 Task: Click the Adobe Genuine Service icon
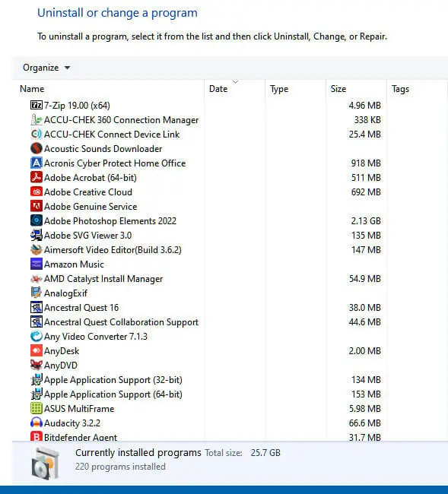coord(37,207)
